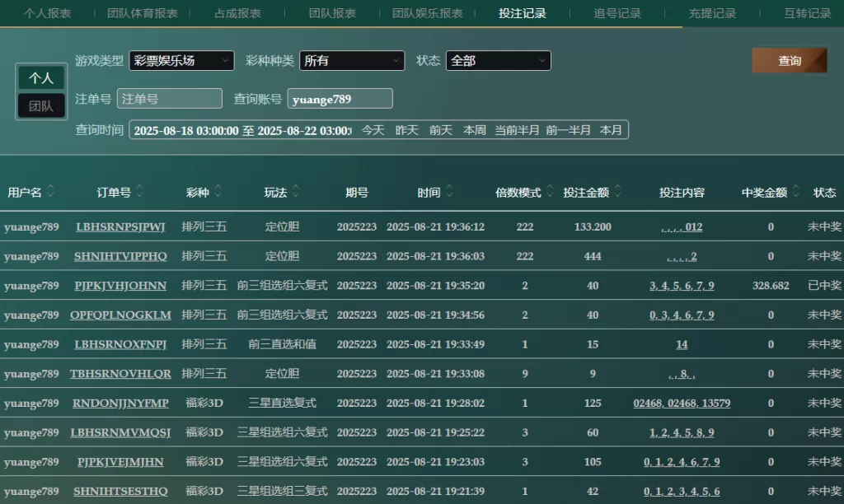The image size is (844, 504).
Task: Open order LBHSRNOXFNPJ
Action: [120, 344]
